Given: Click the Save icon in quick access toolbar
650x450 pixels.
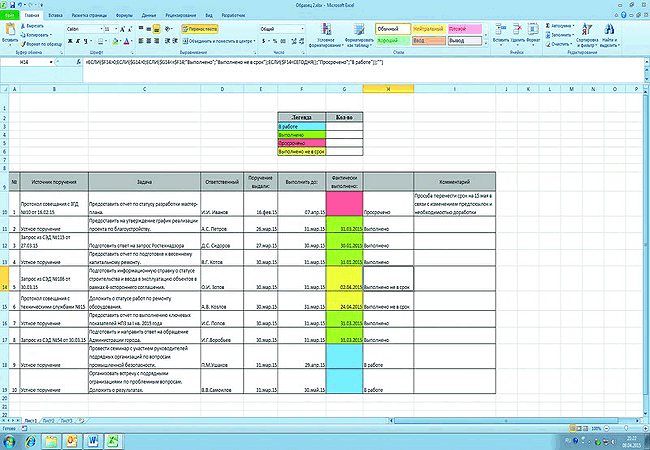Looking at the screenshot, I should [x=12, y=5].
